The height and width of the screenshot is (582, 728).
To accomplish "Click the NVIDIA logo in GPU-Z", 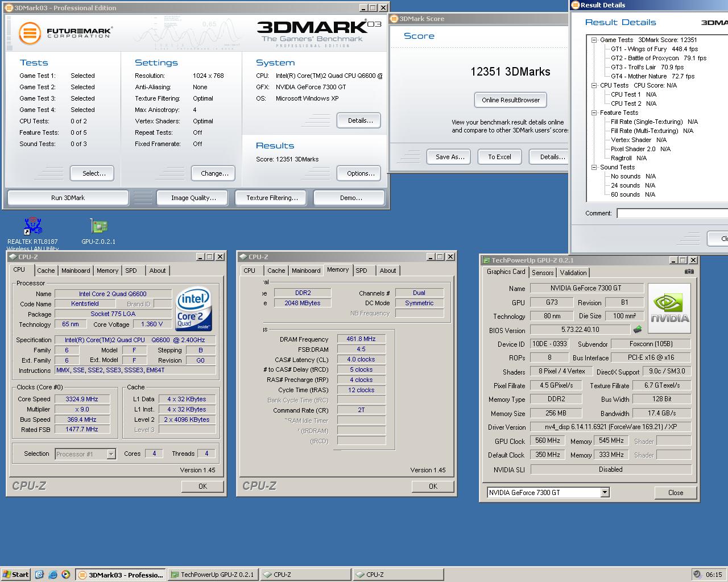I will (x=669, y=308).
